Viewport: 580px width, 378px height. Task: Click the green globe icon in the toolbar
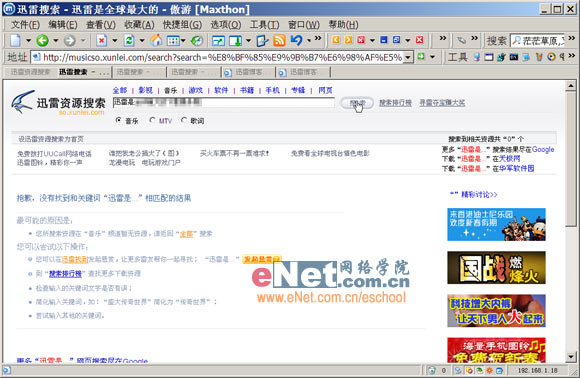point(197,40)
